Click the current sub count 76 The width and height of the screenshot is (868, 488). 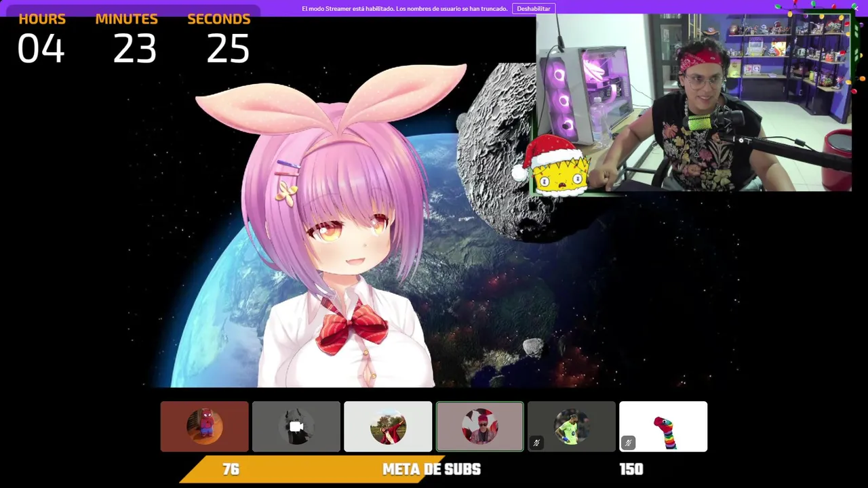click(231, 469)
